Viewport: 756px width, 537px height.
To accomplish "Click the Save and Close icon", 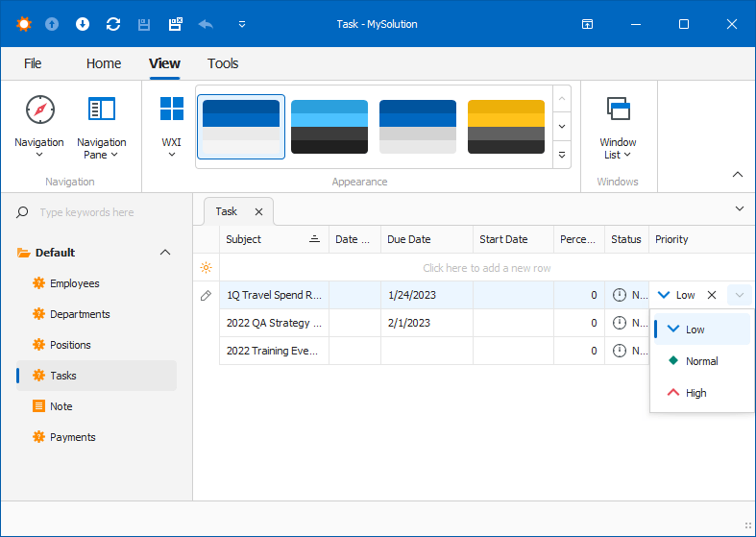I will click(175, 24).
